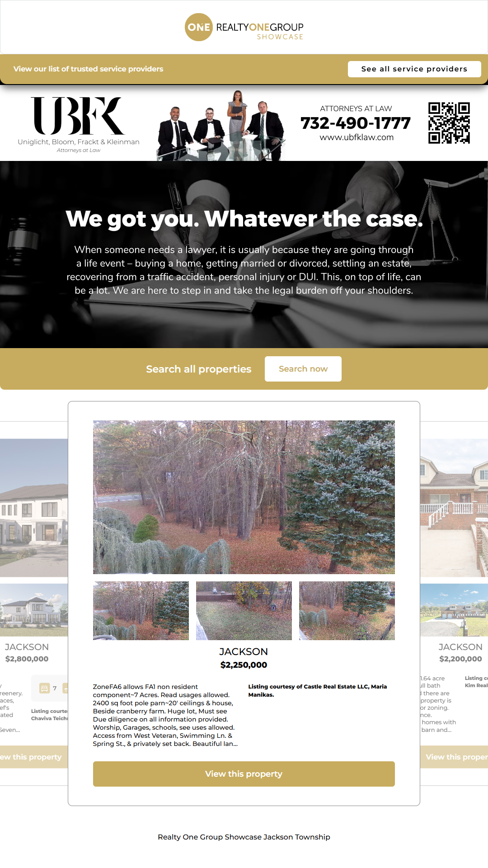Click the 732-490-1777 phone number
The image size is (488, 868).
point(356,123)
